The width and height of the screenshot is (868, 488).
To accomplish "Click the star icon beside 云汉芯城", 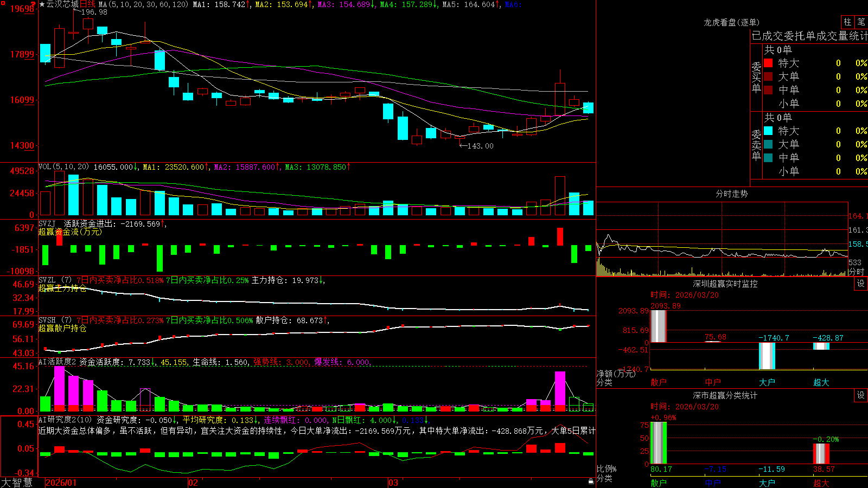I will point(42,4).
